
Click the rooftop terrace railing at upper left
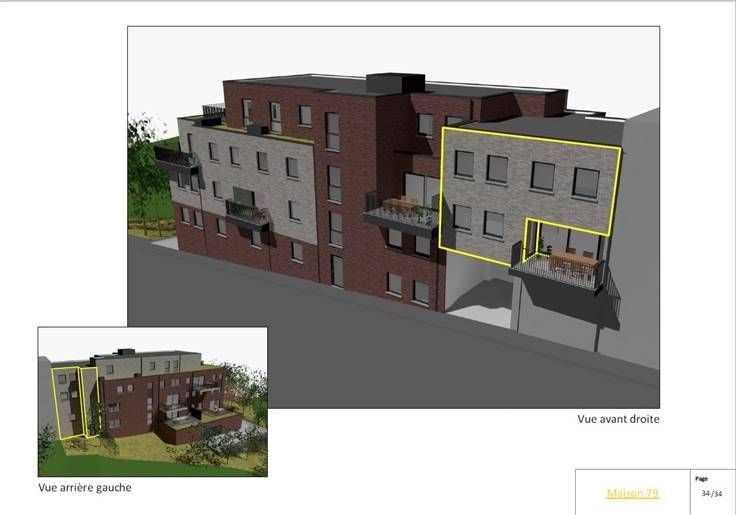pyautogui.click(x=213, y=111)
